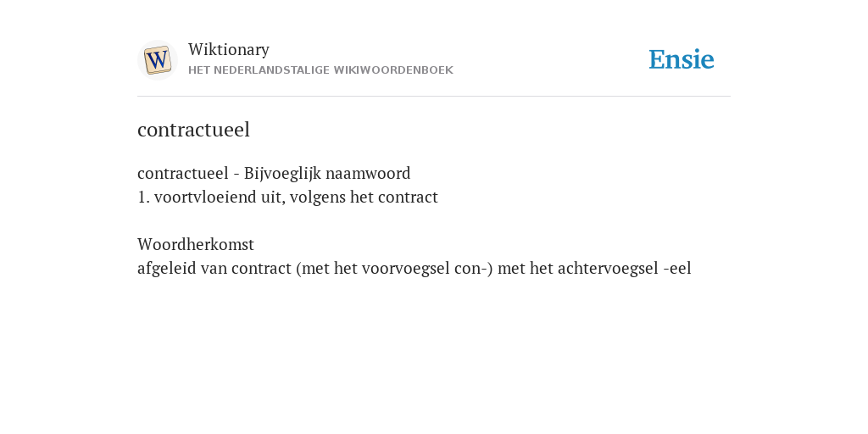Click the word 'NEDERLANDSTALIGE' in the subtitle
Screen dimensions: 868x434
coord(271,70)
